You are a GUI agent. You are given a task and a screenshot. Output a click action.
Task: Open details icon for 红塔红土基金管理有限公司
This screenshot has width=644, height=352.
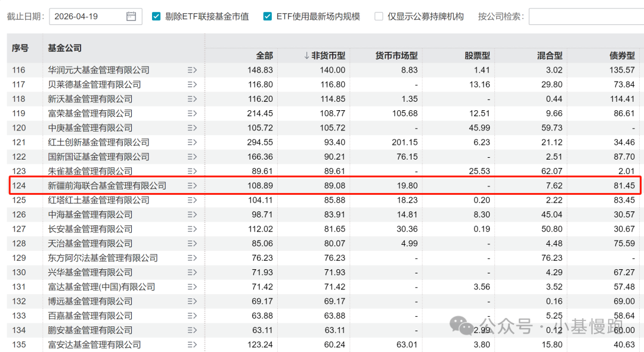tap(192, 200)
